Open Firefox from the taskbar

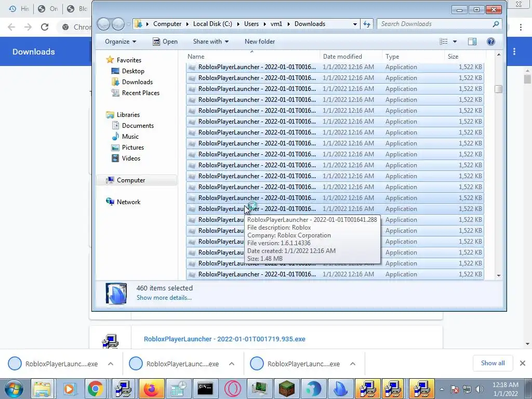pyautogui.click(x=151, y=389)
